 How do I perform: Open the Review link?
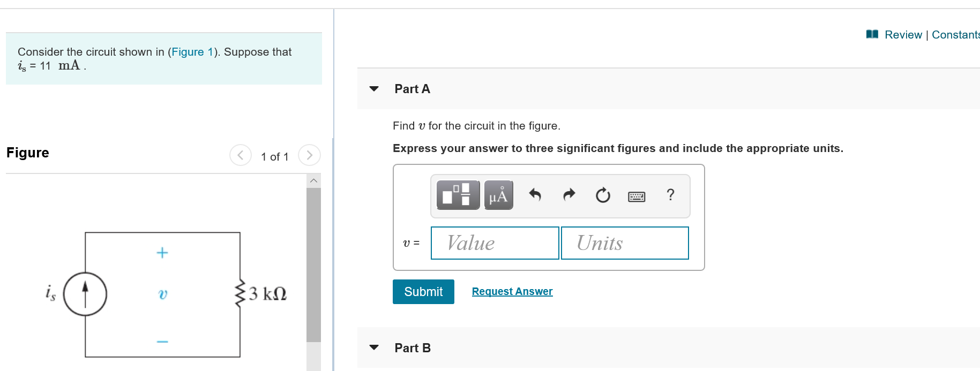904,34
